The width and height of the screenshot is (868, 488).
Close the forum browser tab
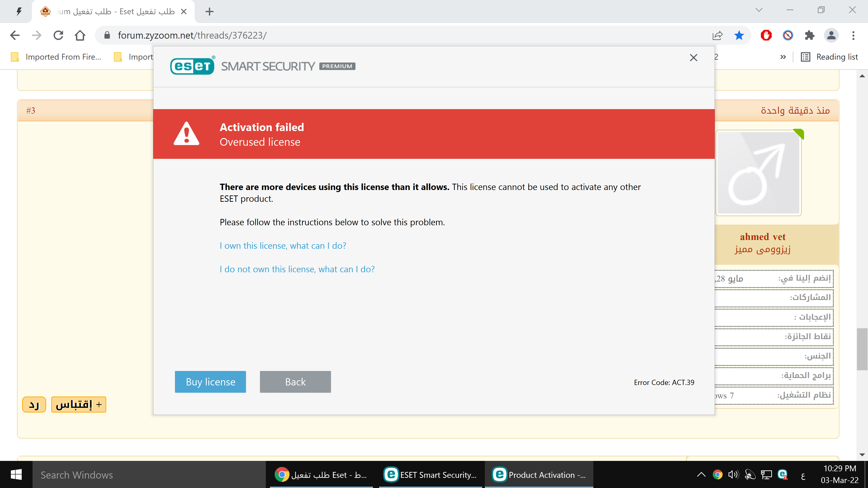pos(184,12)
